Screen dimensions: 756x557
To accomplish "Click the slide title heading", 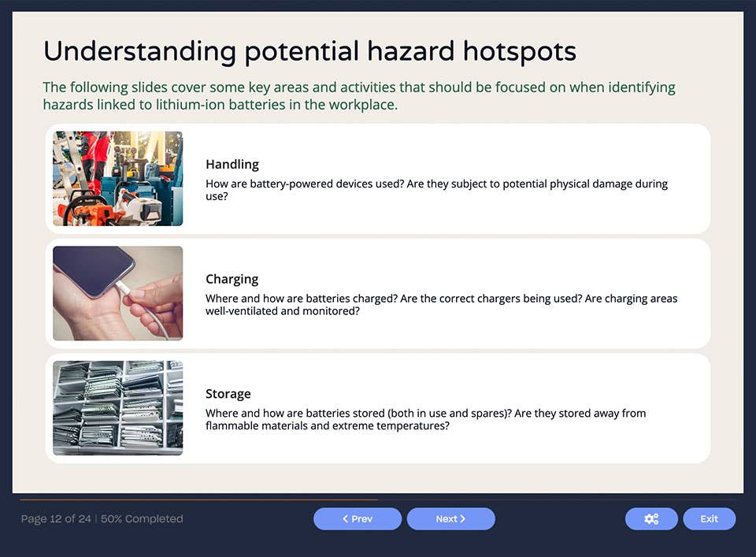I will click(309, 50).
